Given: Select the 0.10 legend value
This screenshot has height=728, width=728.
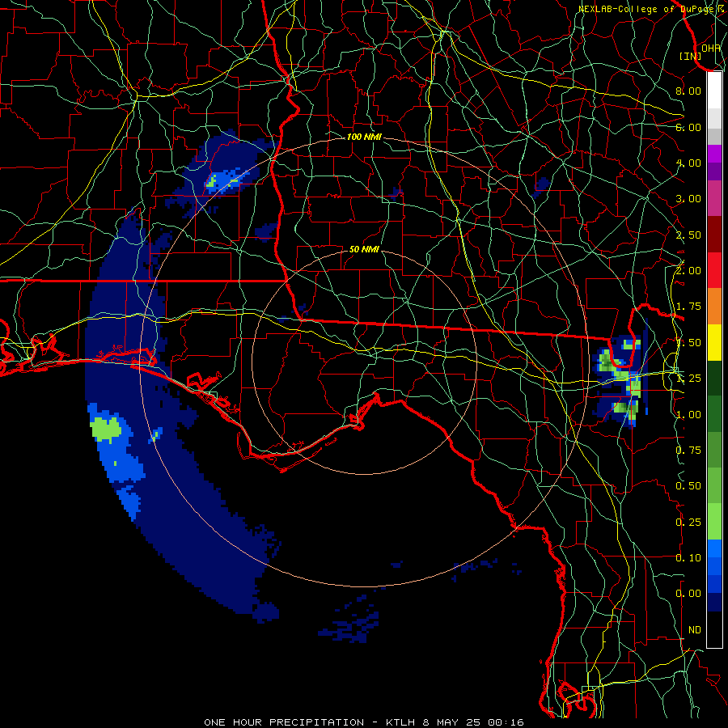Looking at the screenshot, I should (x=688, y=558).
